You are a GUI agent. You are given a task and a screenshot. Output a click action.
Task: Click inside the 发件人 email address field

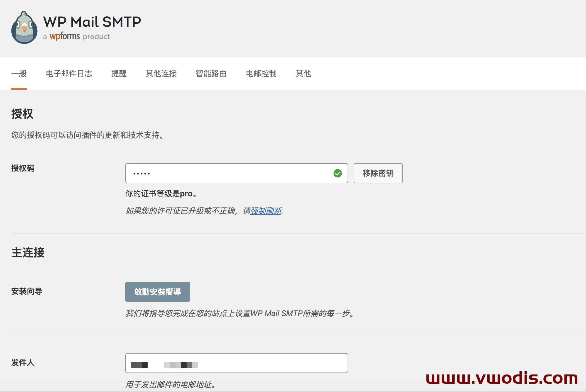coord(236,363)
